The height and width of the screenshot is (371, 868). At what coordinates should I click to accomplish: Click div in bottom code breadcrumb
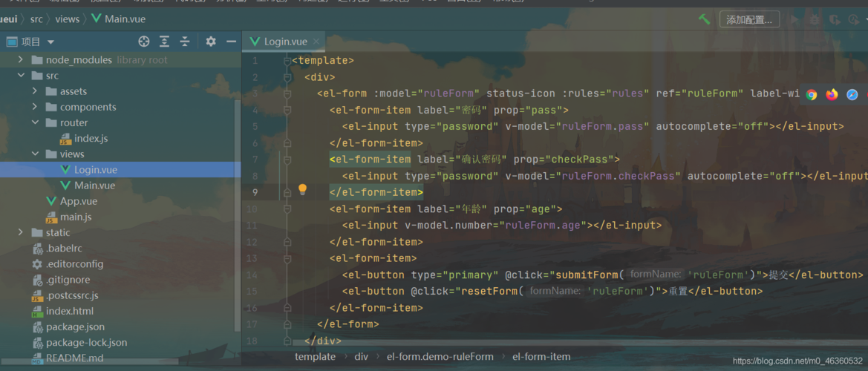click(x=362, y=357)
